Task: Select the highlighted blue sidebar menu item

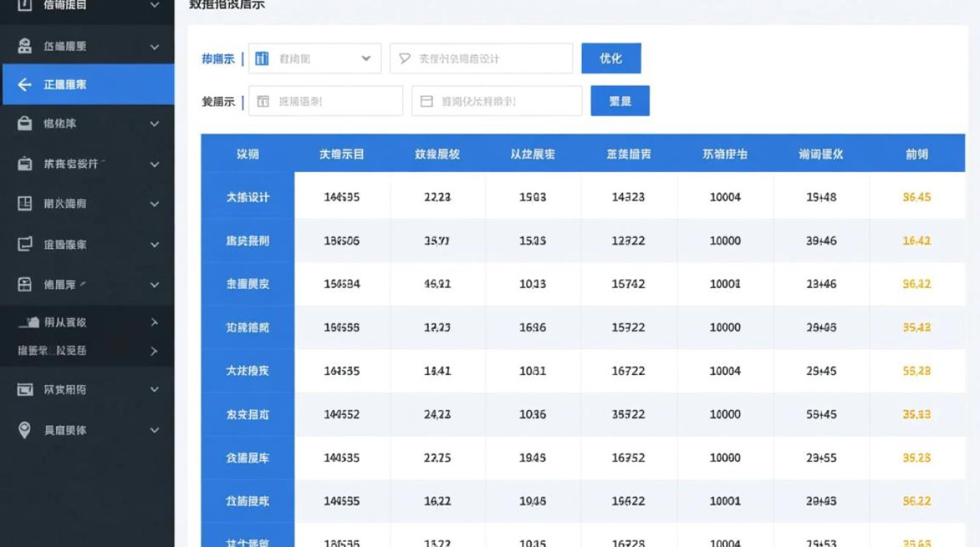Action: pos(87,84)
